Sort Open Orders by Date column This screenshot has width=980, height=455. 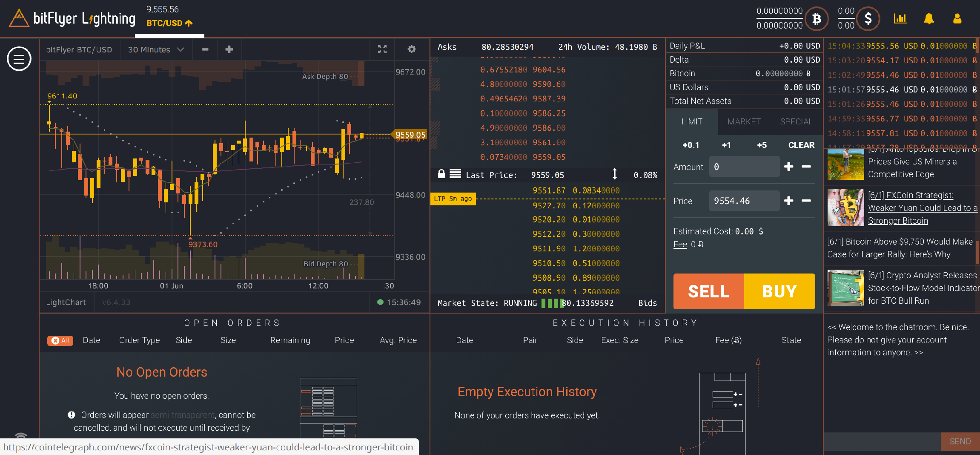[x=92, y=340]
